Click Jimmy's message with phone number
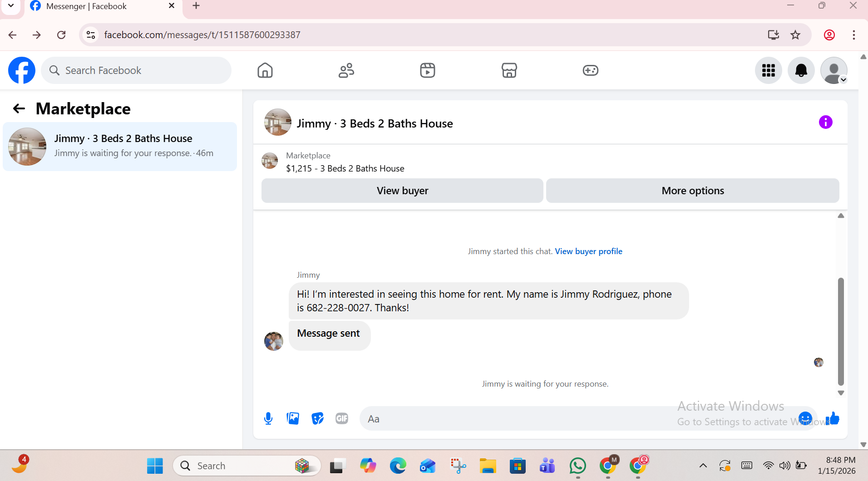This screenshot has height=481, width=868. coord(488,301)
